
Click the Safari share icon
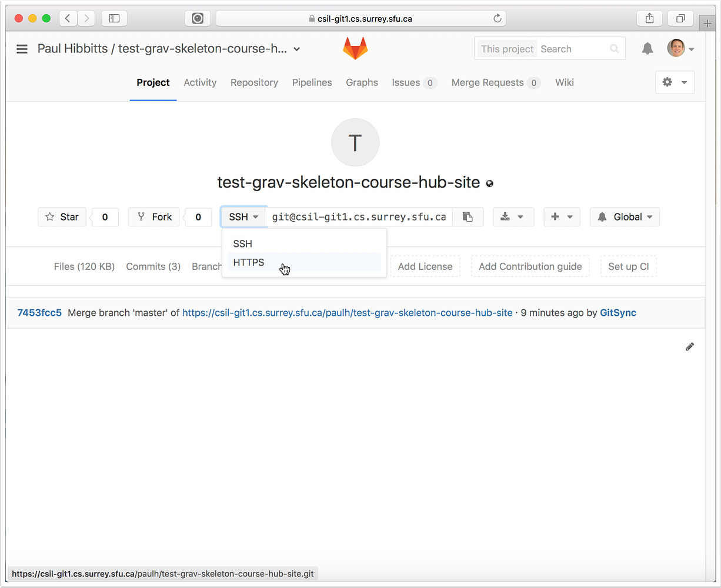(x=649, y=18)
